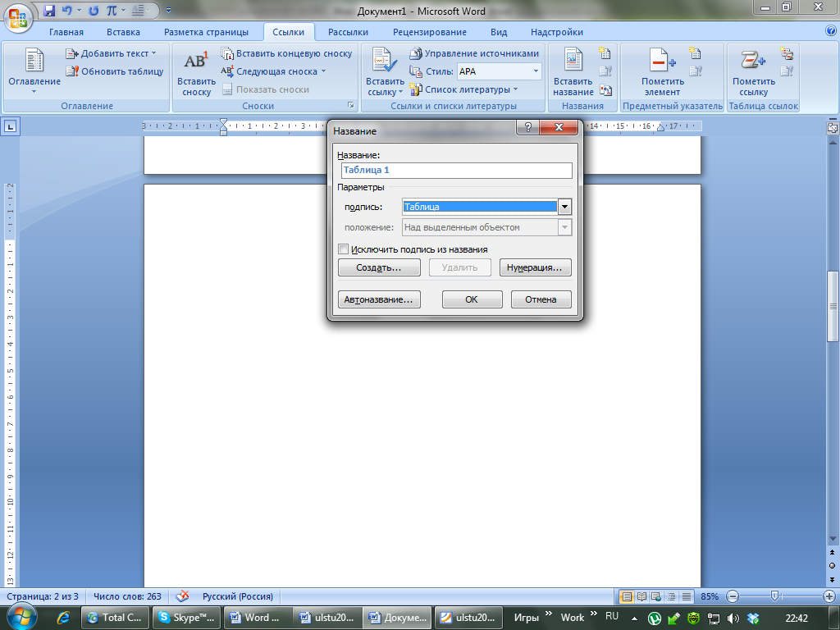This screenshot has height=630, width=840.
Task: Click the zoom slider handle
Action: click(774, 596)
